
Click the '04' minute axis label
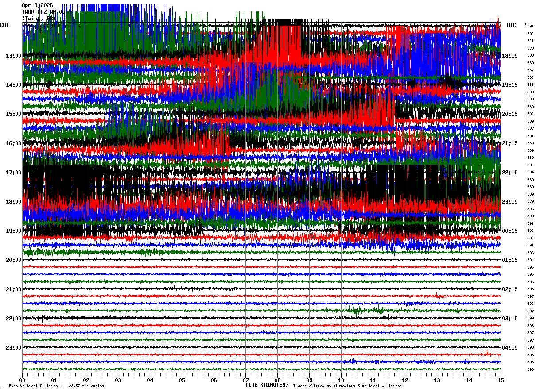coord(150,380)
